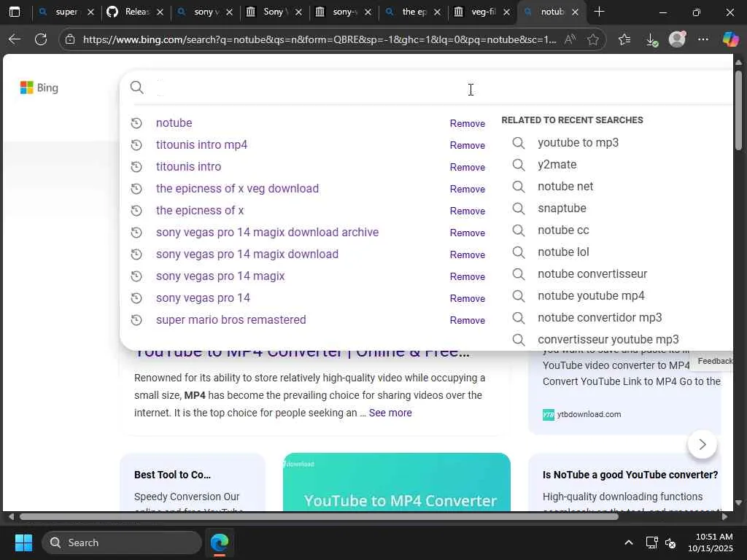This screenshot has height=560, width=747.
Task: Click the muted volume tray icon
Action: pos(670,542)
